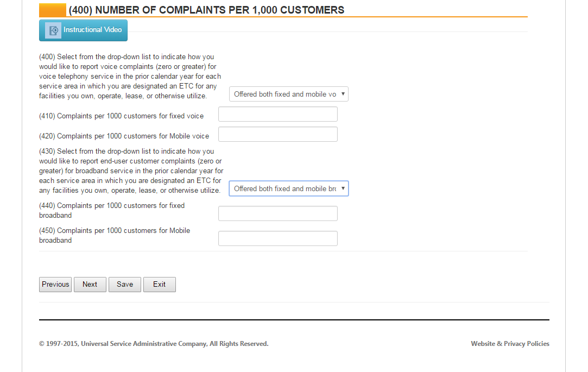Click the video icon on Instructional Video

tap(53, 30)
